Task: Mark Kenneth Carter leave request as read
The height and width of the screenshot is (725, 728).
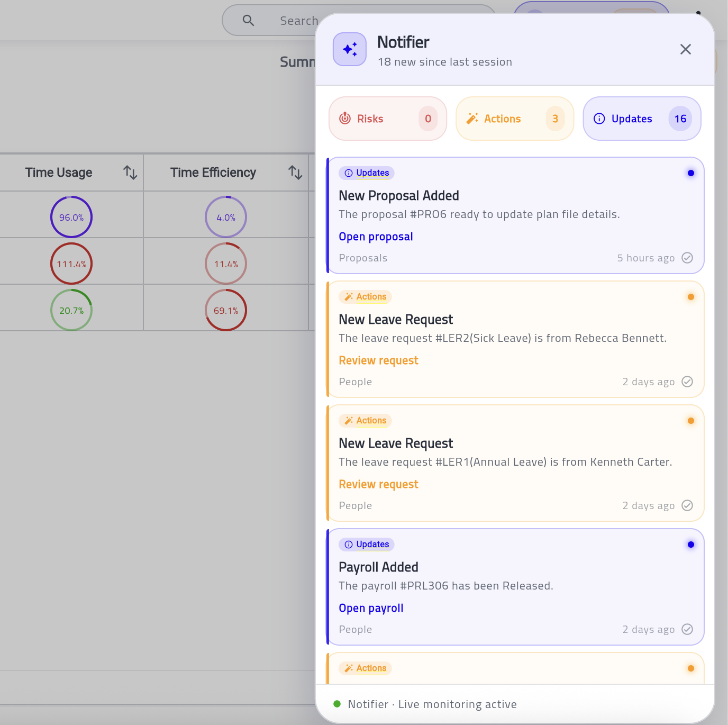Action: (x=687, y=505)
